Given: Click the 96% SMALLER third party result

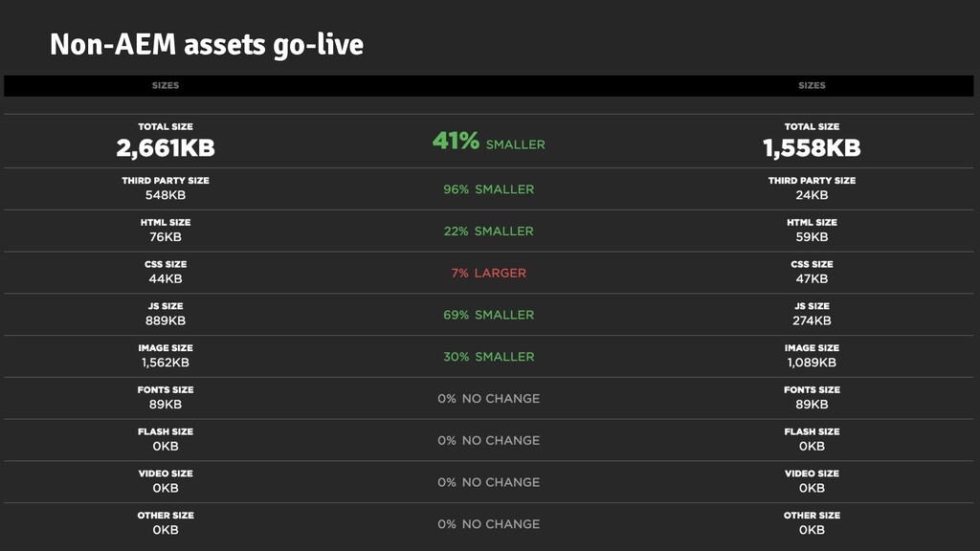Looking at the screenshot, I should 489,189.
